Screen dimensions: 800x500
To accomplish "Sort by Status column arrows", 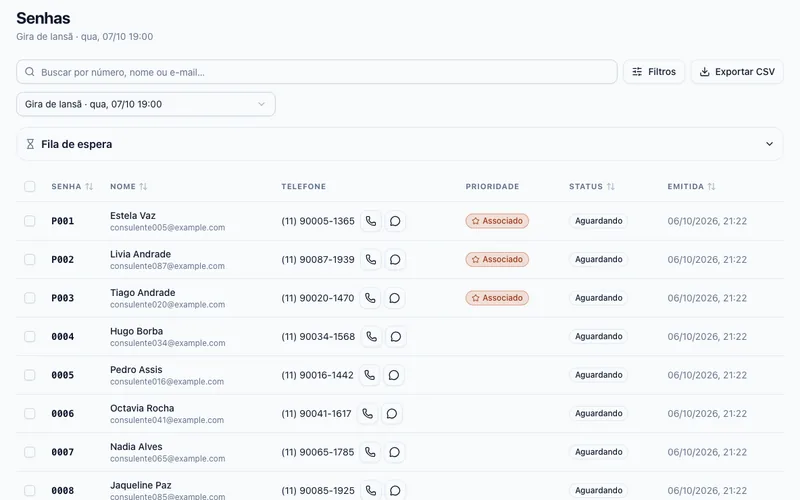I will click(x=610, y=187).
